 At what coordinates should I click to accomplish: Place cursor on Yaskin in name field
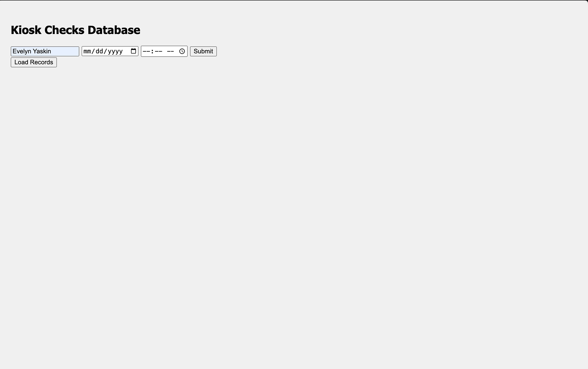(42, 51)
